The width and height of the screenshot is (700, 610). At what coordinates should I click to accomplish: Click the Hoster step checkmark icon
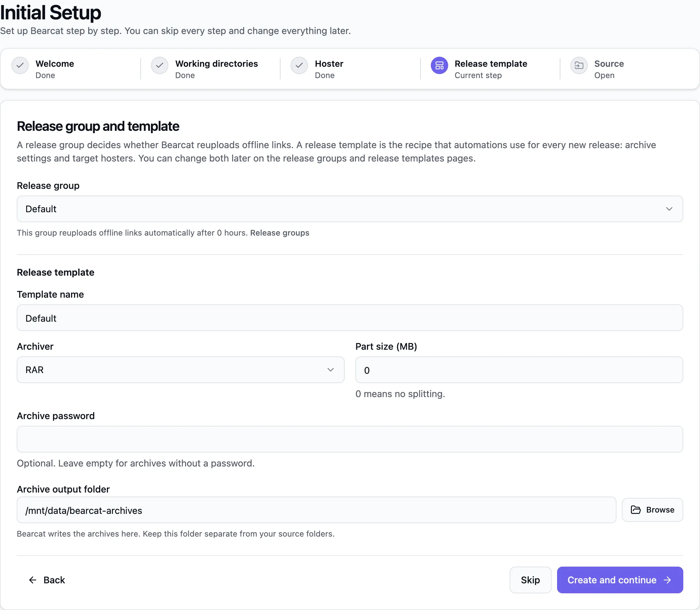click(x=299, y=65)
